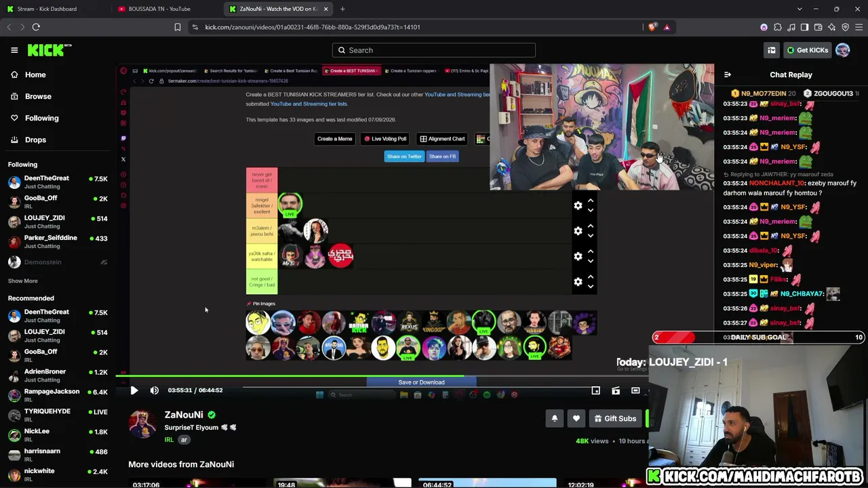Open the Brave playlist music note icon
This screenshot has height=488, width=868.
(791, 27)
